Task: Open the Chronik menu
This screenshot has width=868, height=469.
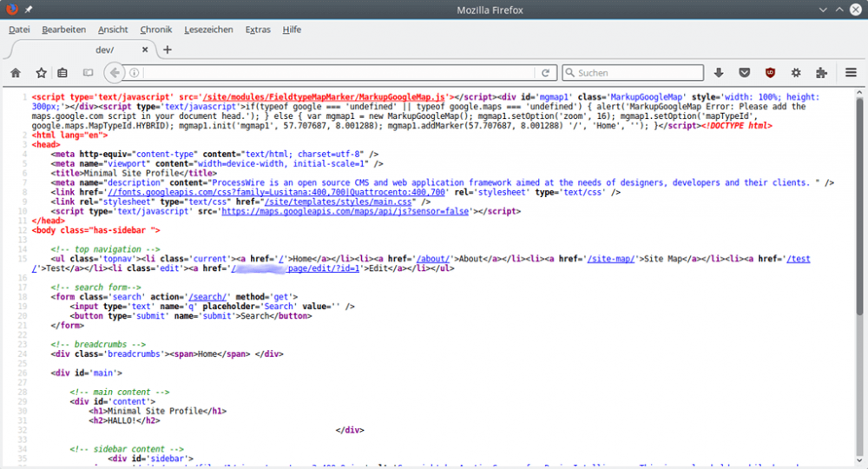Action: click(155, 30)
